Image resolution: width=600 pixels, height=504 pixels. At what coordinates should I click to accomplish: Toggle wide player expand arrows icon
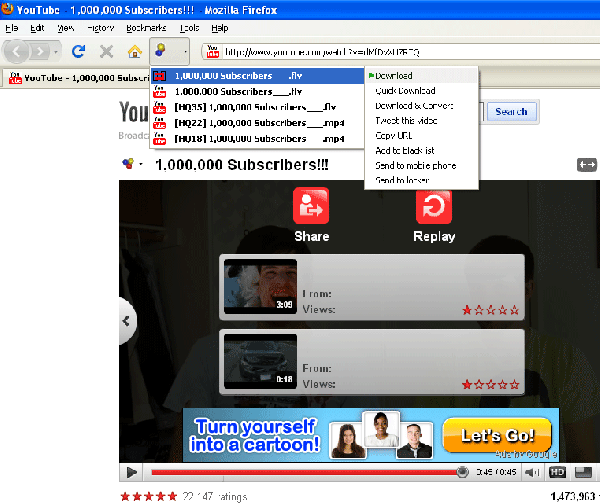(x=587, y=165)
